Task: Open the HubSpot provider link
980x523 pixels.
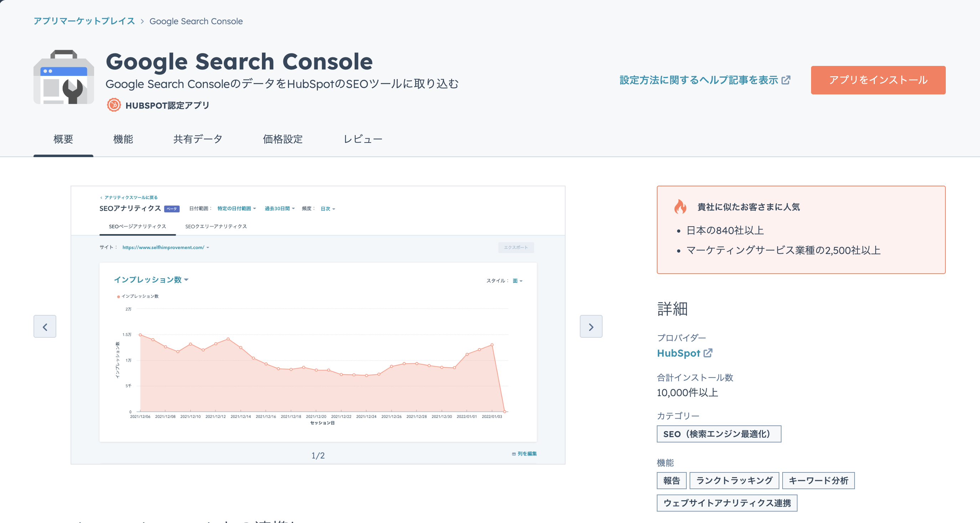Action: pyautogui.click(x=679, y=353)
